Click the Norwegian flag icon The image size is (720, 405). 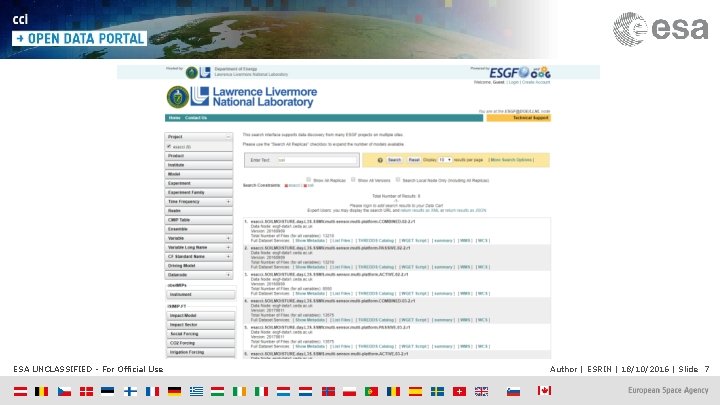point(328,391)
